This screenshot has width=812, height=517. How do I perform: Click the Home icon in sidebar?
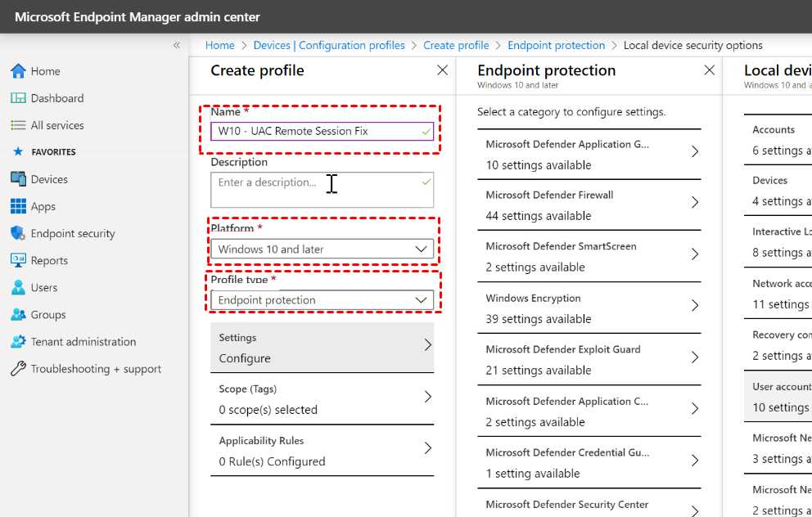18,71
